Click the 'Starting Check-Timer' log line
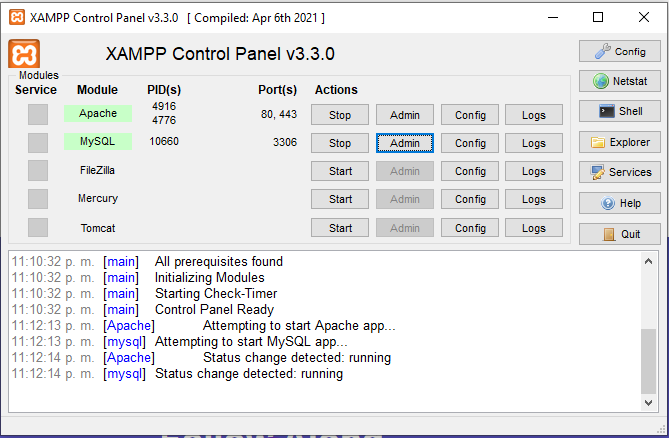The image size is (669, 438). (216, 293)
